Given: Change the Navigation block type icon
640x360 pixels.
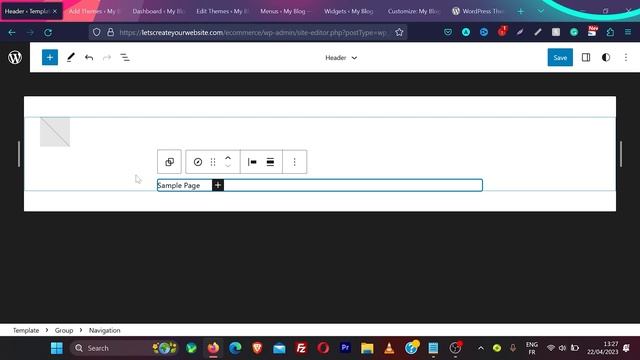Looking at the screenshot, I should [x=198, y=162].
